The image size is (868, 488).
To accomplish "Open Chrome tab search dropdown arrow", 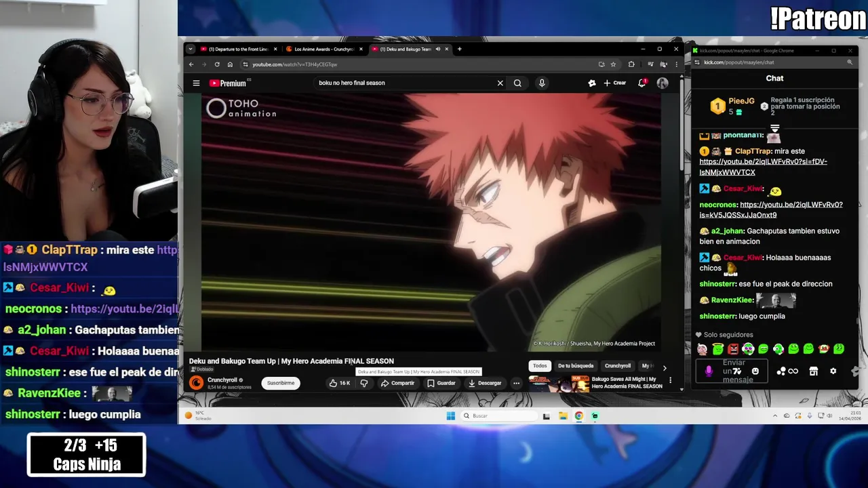I will coord(191,49).
